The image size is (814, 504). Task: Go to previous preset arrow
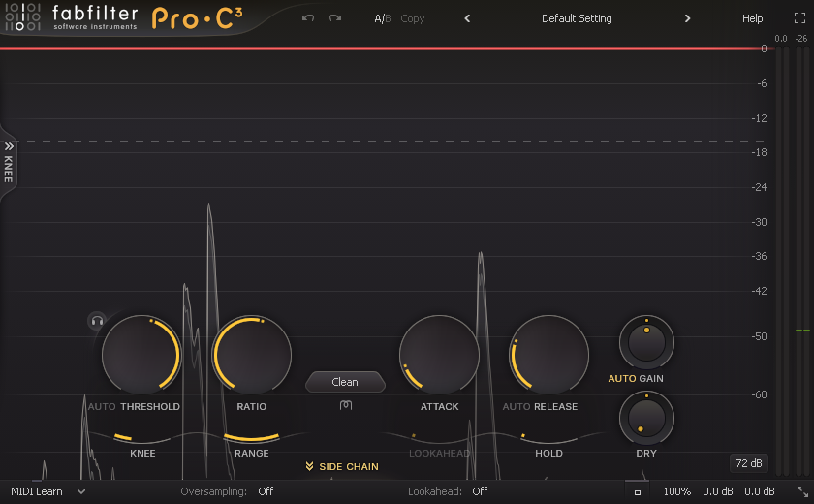[467, 18]
